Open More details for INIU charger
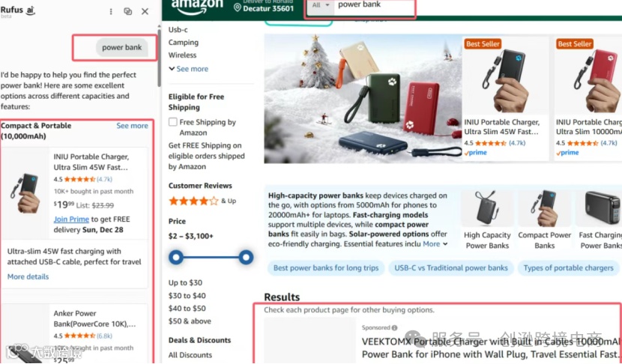The height and width of the screenshot is (364, 622). (x=28, y=277)
